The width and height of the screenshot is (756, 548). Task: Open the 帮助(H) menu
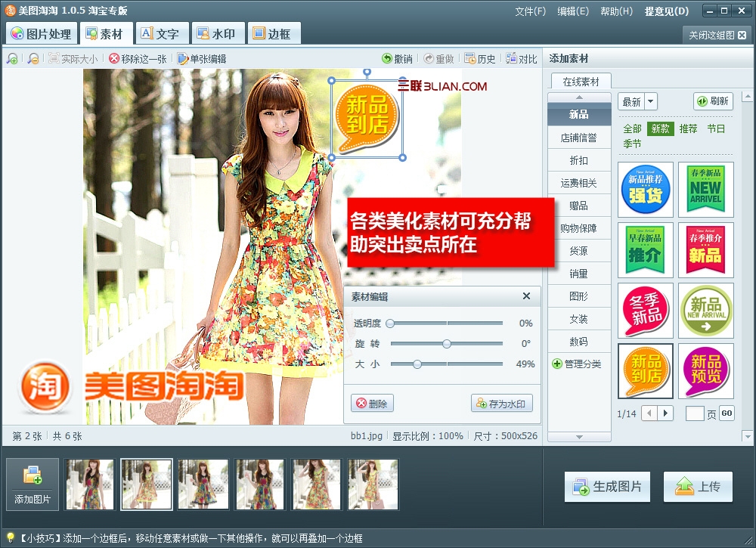click(617, 11)
